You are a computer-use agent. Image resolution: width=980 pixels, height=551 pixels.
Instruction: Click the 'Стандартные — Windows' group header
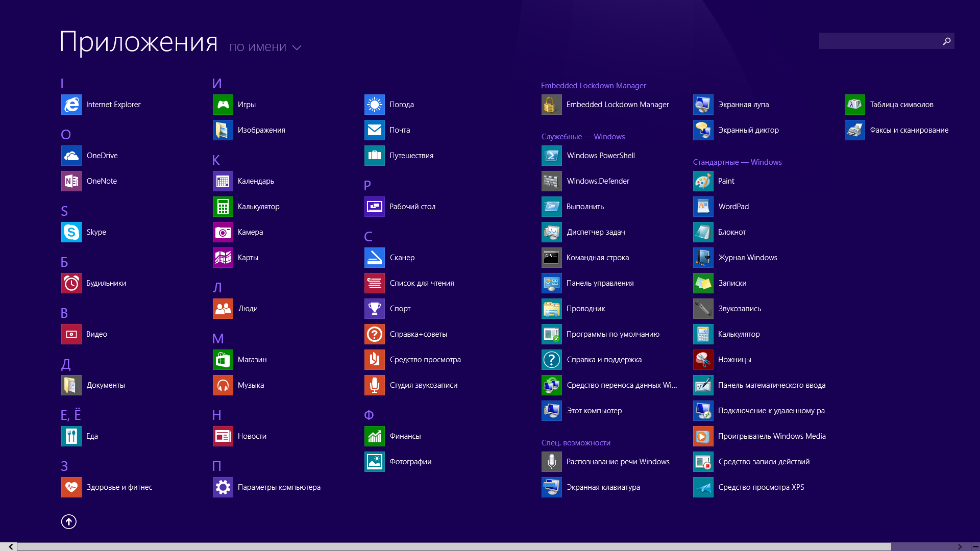(x=737, y=162)
